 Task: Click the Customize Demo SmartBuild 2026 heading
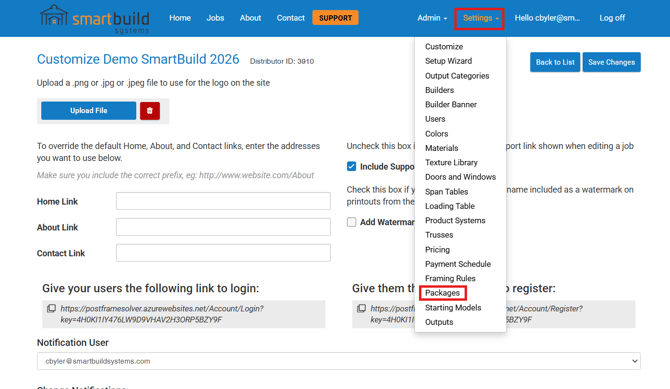(138, 59)
